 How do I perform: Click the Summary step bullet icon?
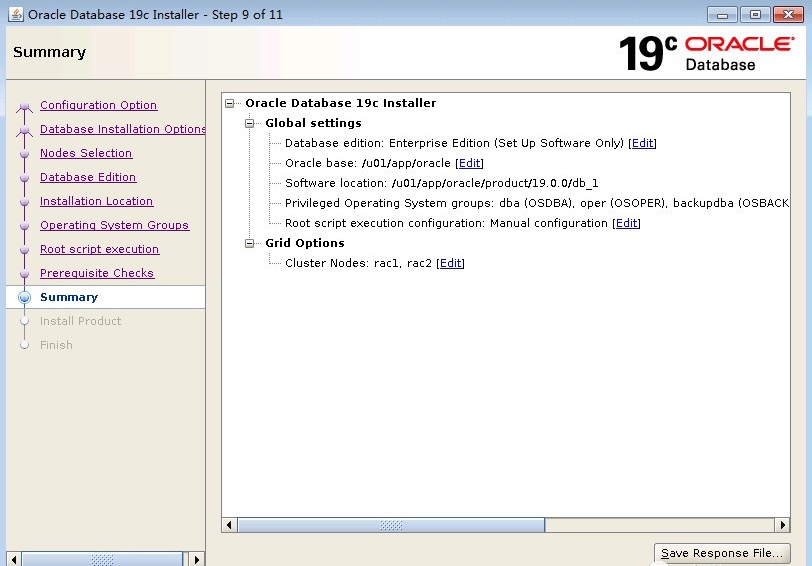(x=24, y=297)
